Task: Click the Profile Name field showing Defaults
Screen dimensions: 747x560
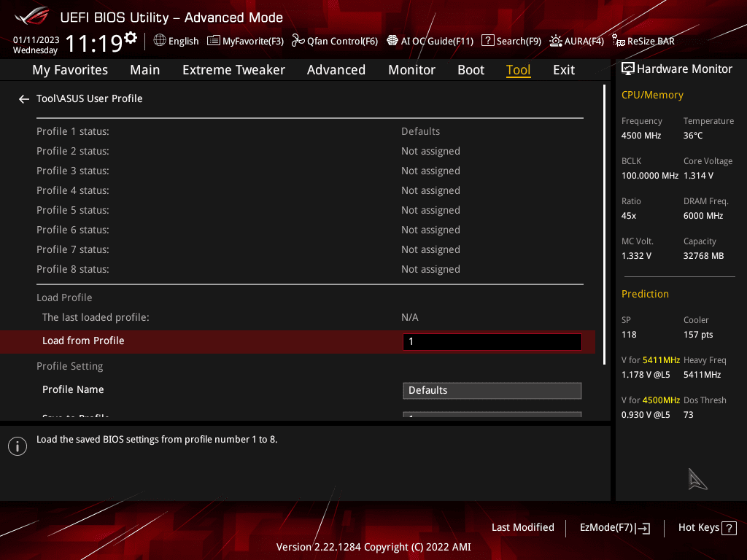Action: tap(492, 391)
